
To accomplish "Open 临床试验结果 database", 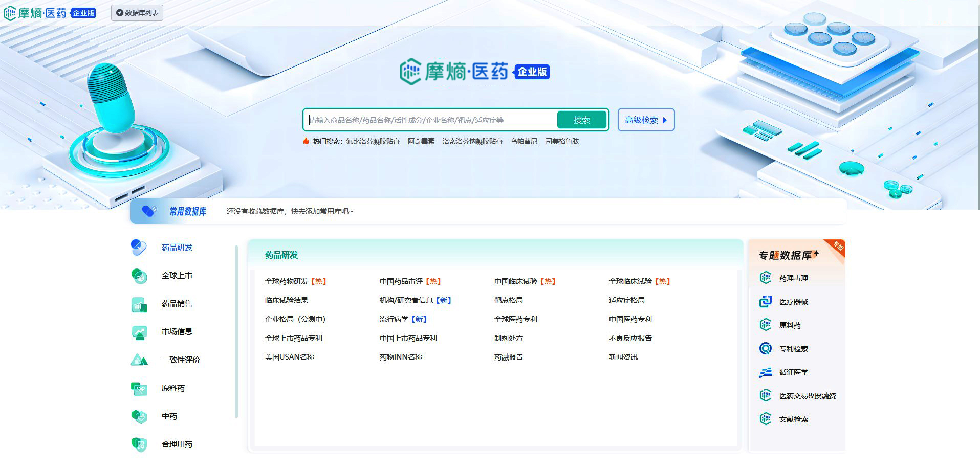I will point(287,300).
